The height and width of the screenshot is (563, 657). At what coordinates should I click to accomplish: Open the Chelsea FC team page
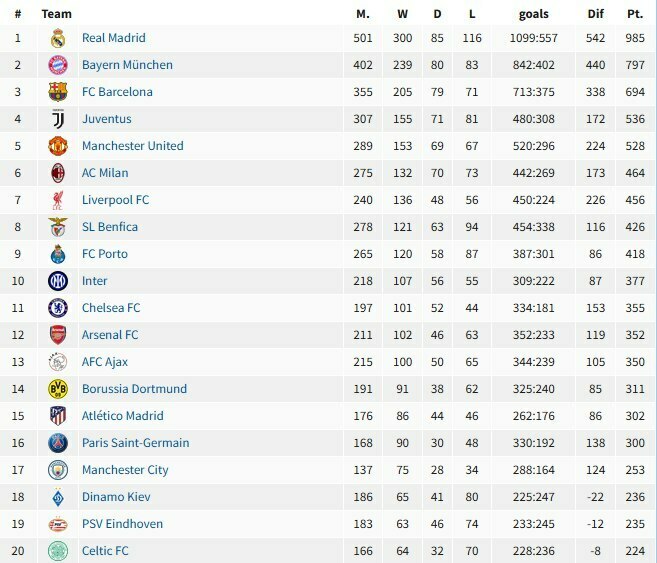tap(111, 308)
